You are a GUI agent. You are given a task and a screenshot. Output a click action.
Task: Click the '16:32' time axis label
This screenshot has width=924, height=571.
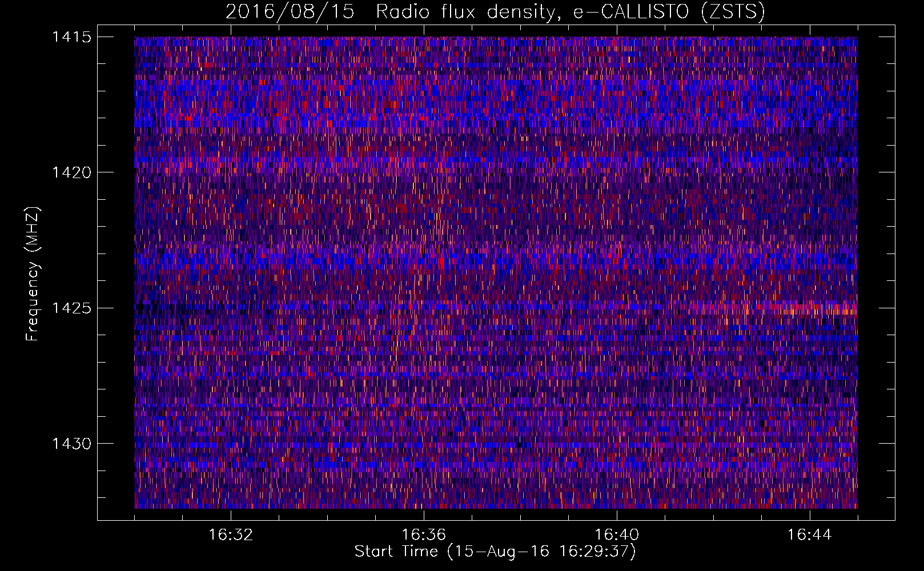pyautogui.click(x=230, y=535)
